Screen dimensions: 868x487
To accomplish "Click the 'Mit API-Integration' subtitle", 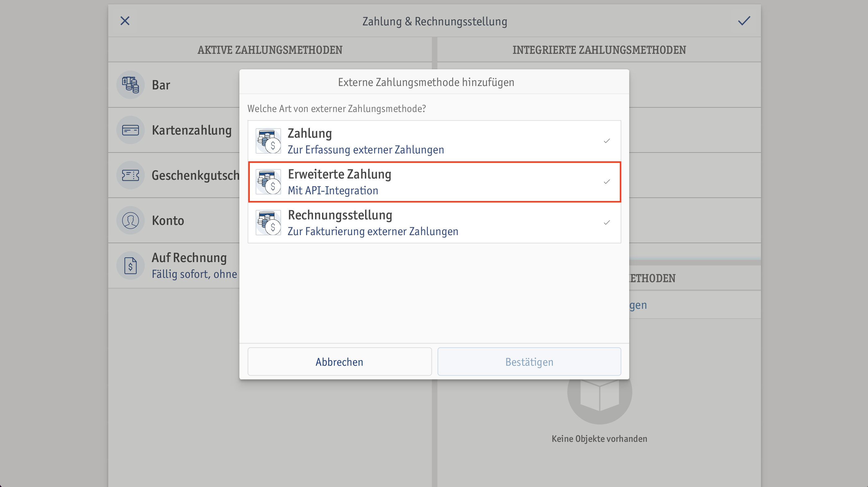I will point(333,191).
